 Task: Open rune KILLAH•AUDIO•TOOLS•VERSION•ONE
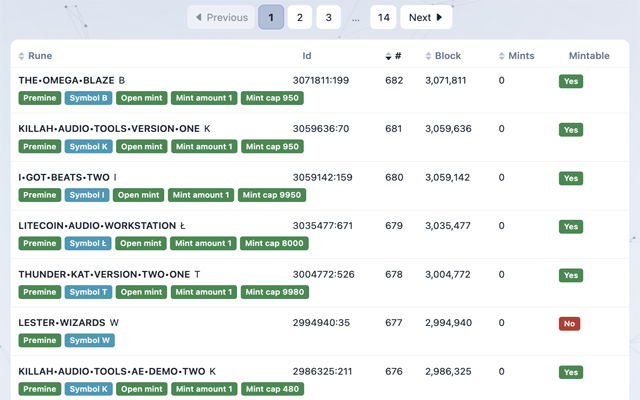(109, 129)
